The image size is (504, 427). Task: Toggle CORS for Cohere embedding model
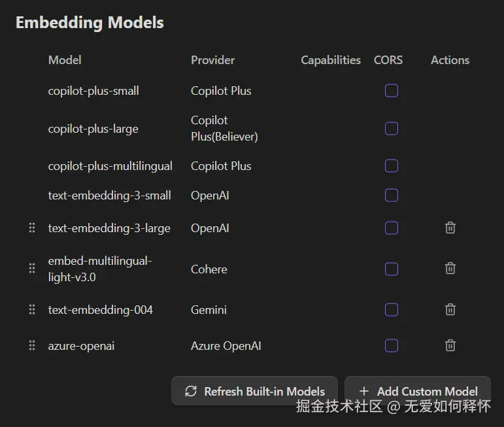click(x=392, y=269)
